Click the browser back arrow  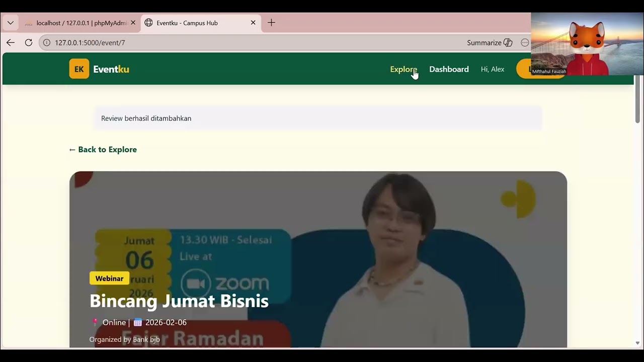coord(10,43)
